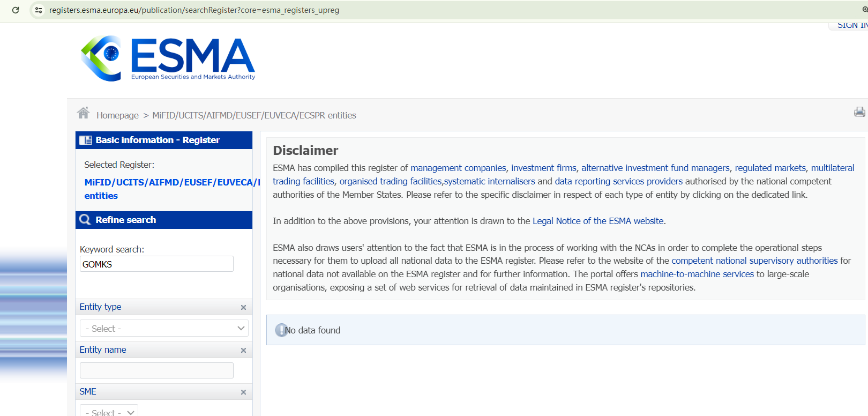This screenshot has width=868, height=416.
Task: Click the Entity name text field
Action: click(x=156, y=370)
